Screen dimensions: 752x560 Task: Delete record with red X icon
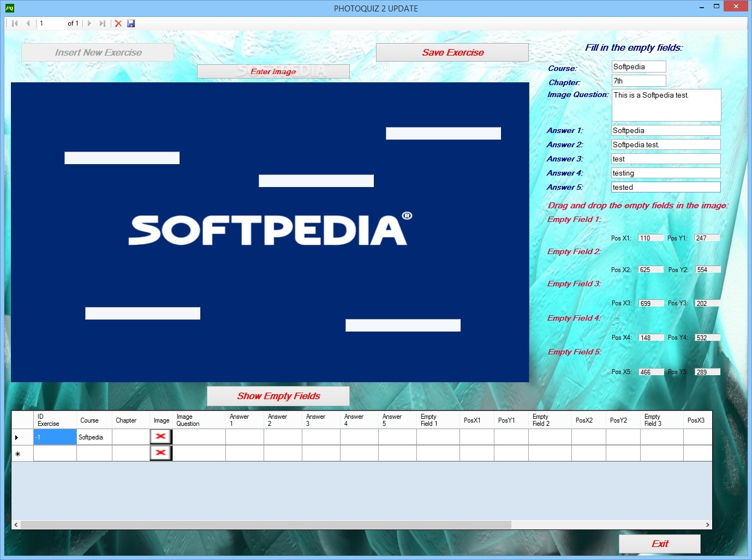[118, 23]
